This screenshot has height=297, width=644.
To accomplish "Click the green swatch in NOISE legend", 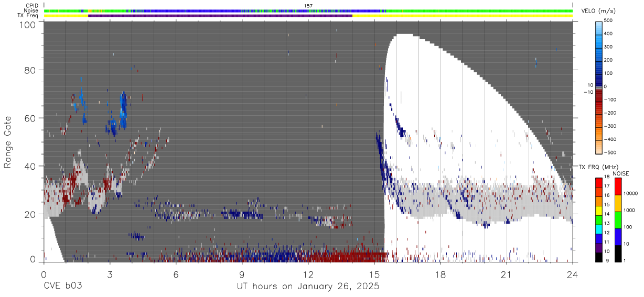I will 618,220.
